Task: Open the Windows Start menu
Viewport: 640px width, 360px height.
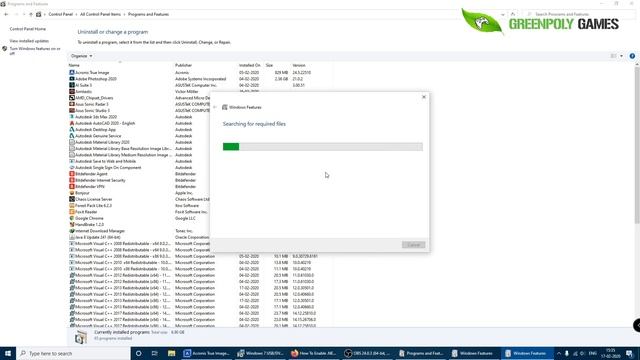Action: (x=8, y=353)
